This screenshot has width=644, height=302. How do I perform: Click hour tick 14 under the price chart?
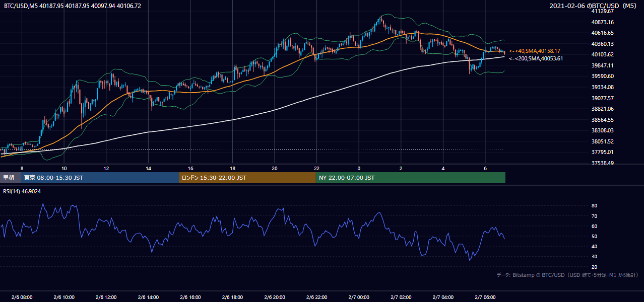pyautogui.click(x=148, y=168)
